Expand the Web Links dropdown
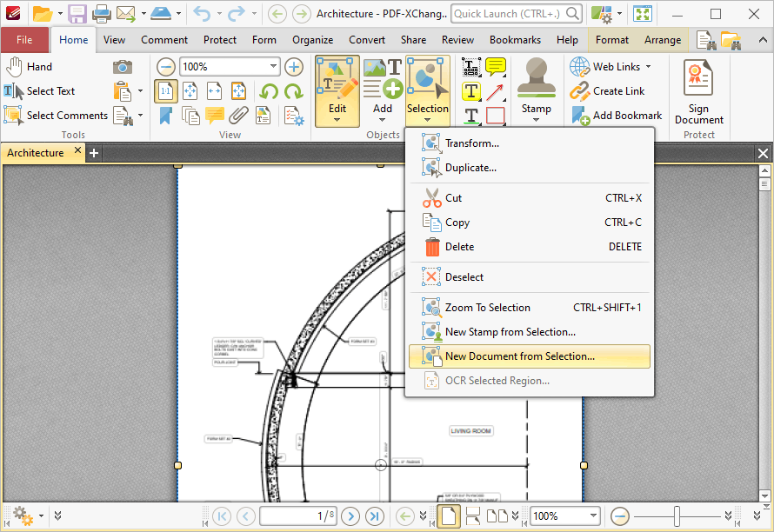 point(648,67)
